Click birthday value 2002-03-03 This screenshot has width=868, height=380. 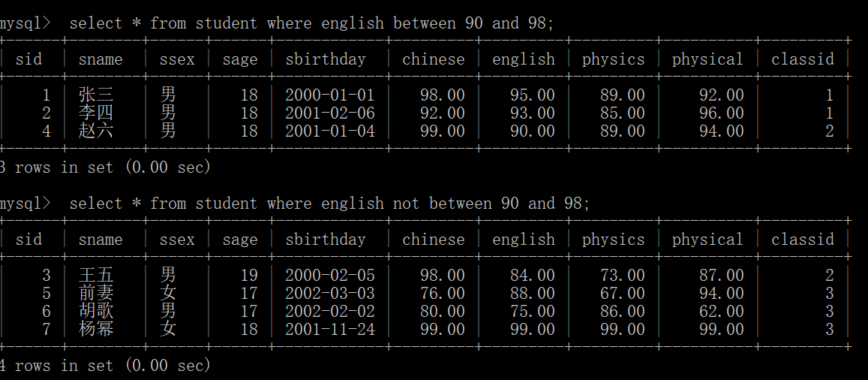click(330, 293)
